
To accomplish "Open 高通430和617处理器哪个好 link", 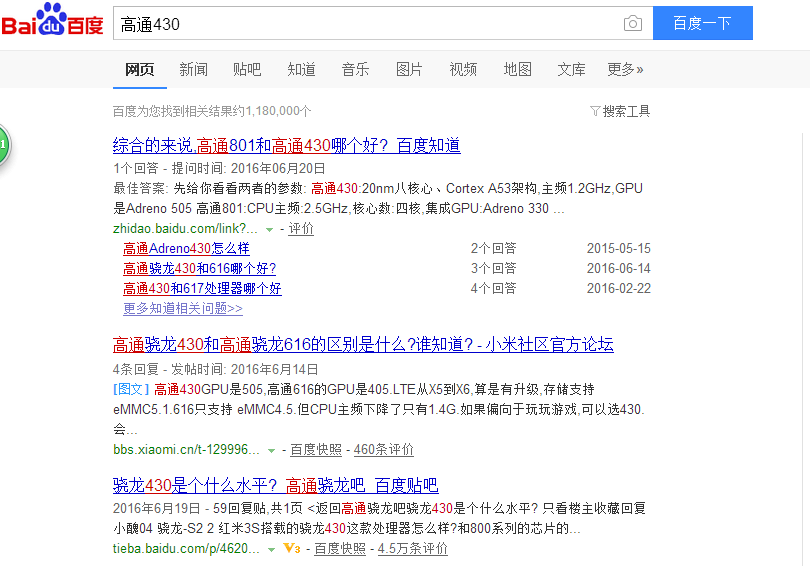I will tap(202, 289).
